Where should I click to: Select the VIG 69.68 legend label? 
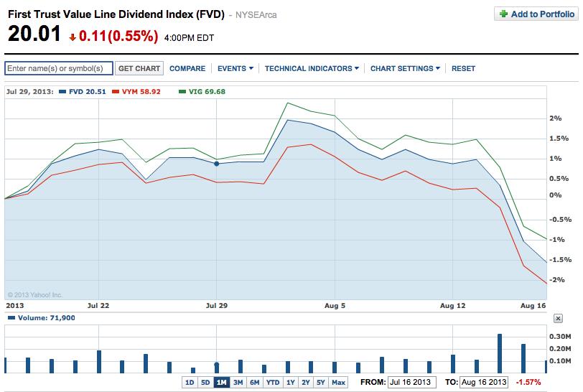tap(207, 91)
